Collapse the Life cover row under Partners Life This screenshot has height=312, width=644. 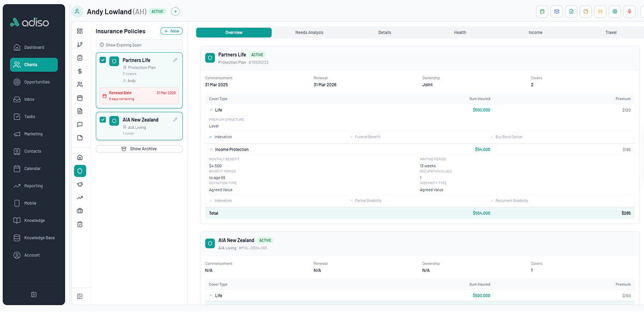click(210, 110)
